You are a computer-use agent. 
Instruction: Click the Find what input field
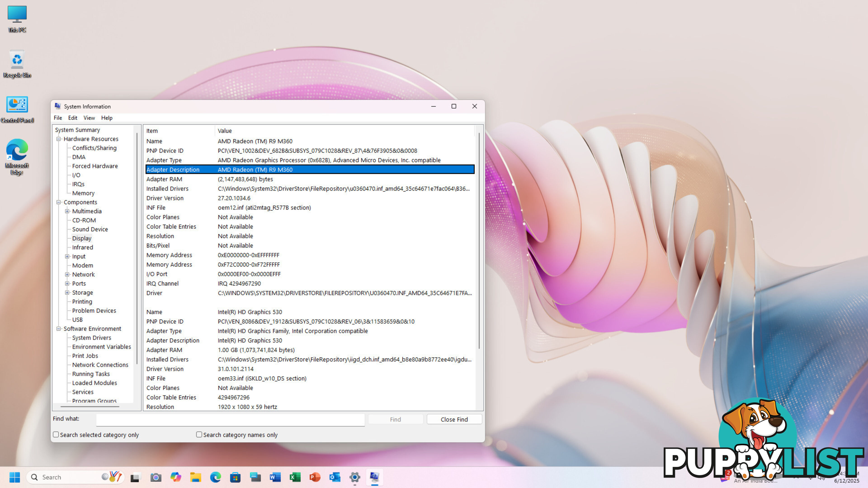coord(231,420)
